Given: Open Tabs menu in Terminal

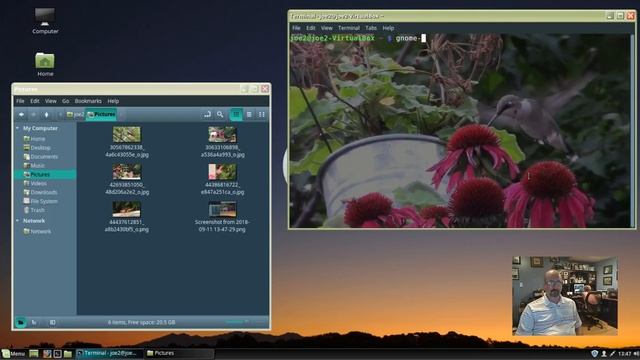Looking at the screenshot, I should (x=371, y=28).
